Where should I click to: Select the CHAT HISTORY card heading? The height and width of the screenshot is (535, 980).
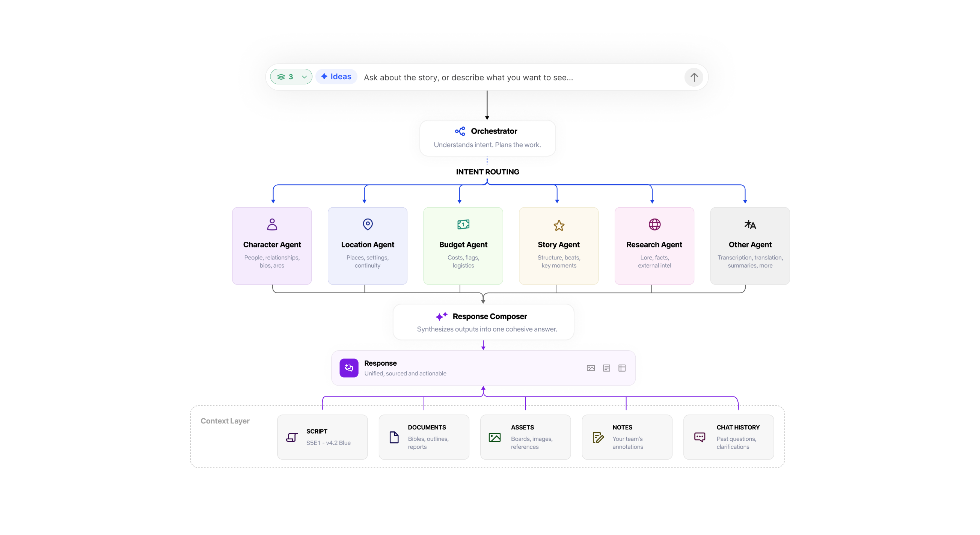738,428
